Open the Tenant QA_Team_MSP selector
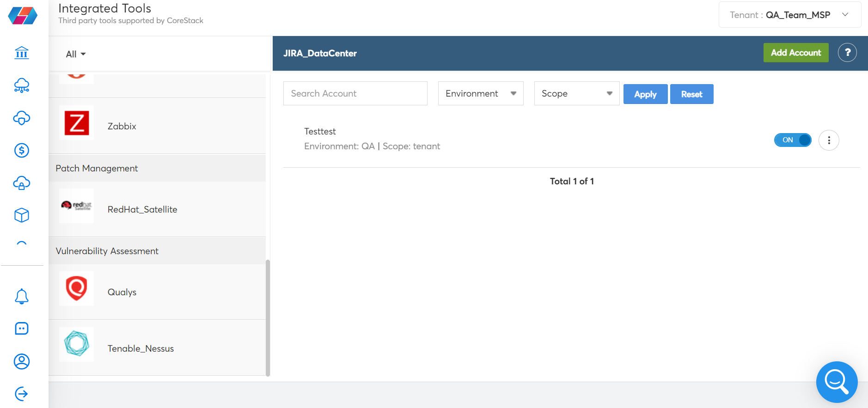The height and width of the screenshot is (408, 868). pos(790,15)
